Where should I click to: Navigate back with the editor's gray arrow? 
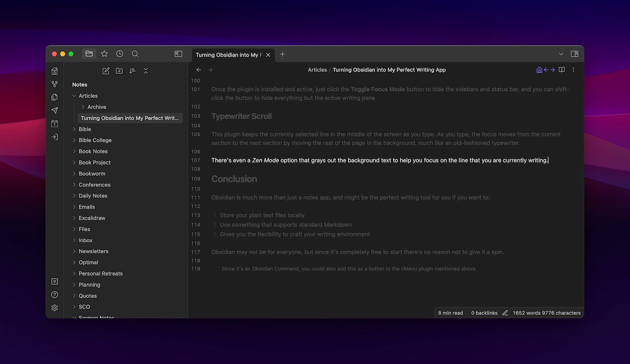[x=198, y=70]
